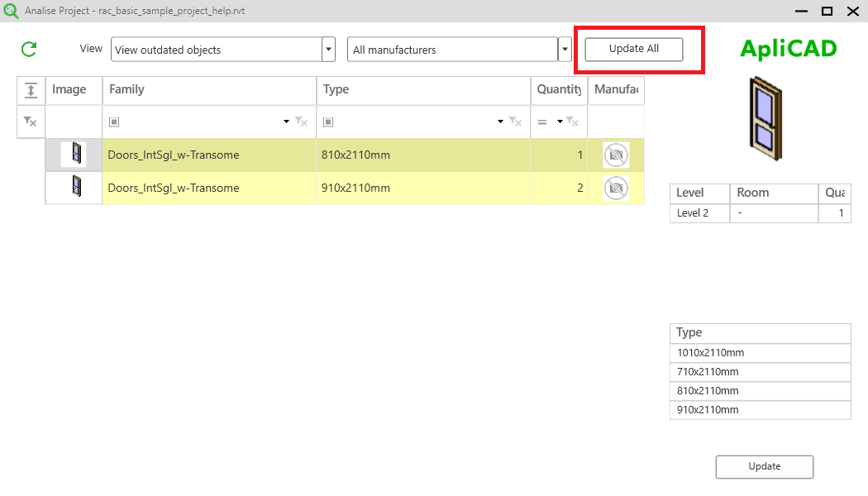The height and width of the screenshot is (496, 868).
Task: Sort by the Quantity column header
Action: pos(559,90)
